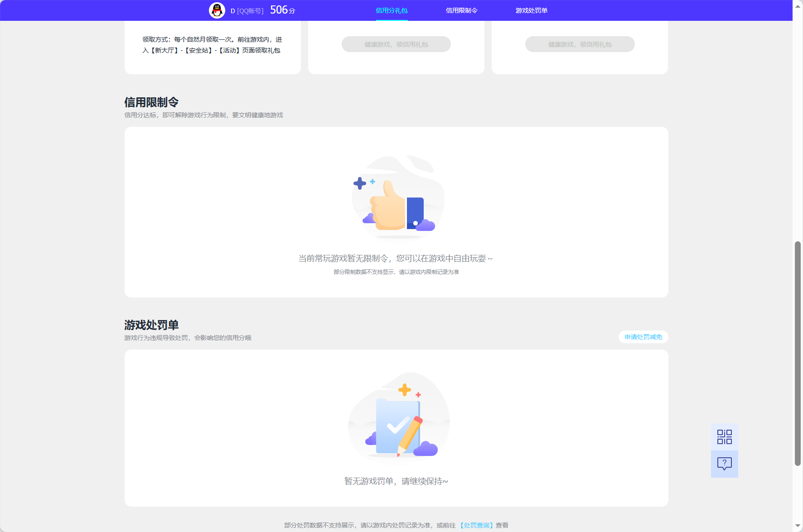This screenshot has height=532, width=803.
Task: Open the 【处罚查询】 link
Action: pos(476,525)
